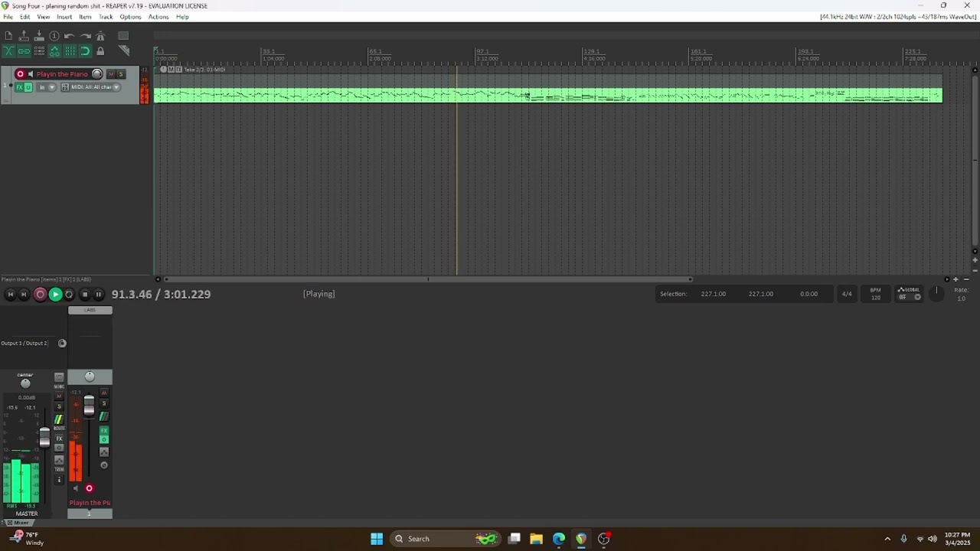
Task: Open the Actions menu
Action: click(158, 17)
